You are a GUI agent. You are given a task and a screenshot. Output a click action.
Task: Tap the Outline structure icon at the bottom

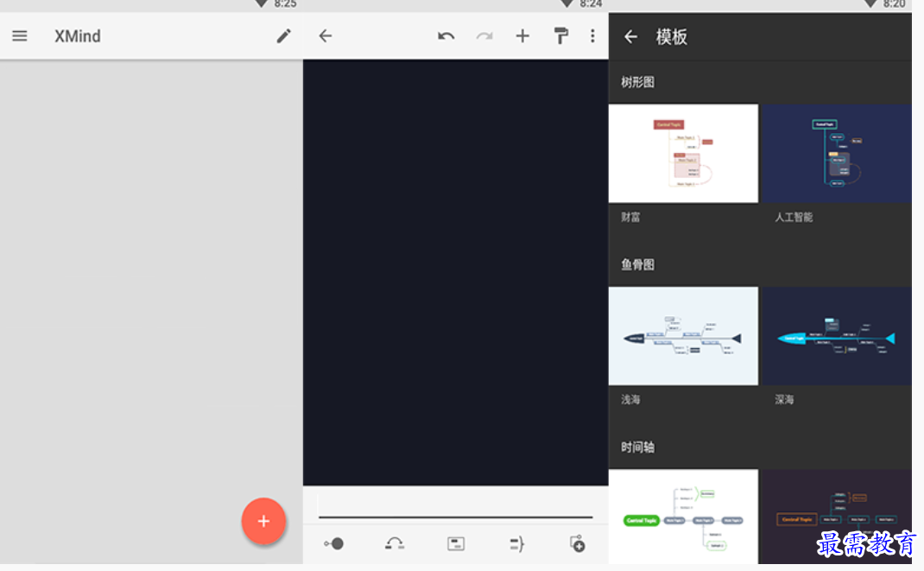coord(516,543)
